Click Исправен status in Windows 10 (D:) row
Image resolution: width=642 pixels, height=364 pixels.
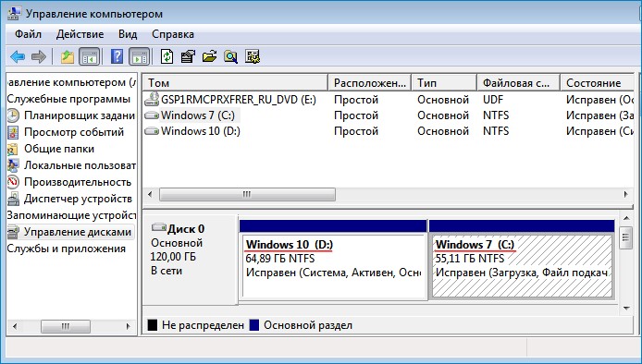point(599,131)
